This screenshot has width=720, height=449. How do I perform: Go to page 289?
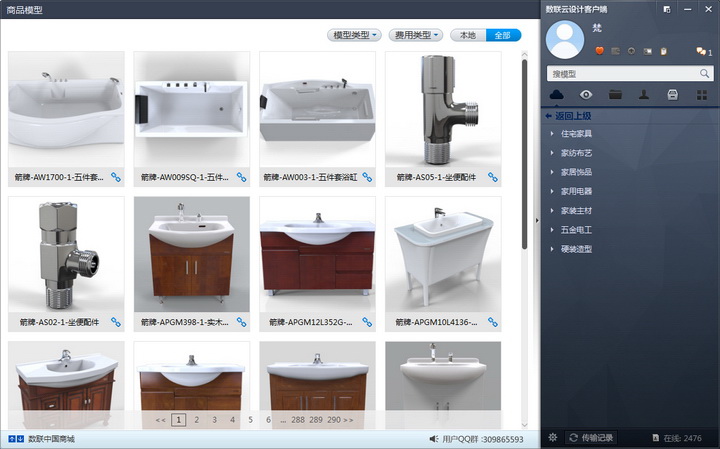pos(316,420)
